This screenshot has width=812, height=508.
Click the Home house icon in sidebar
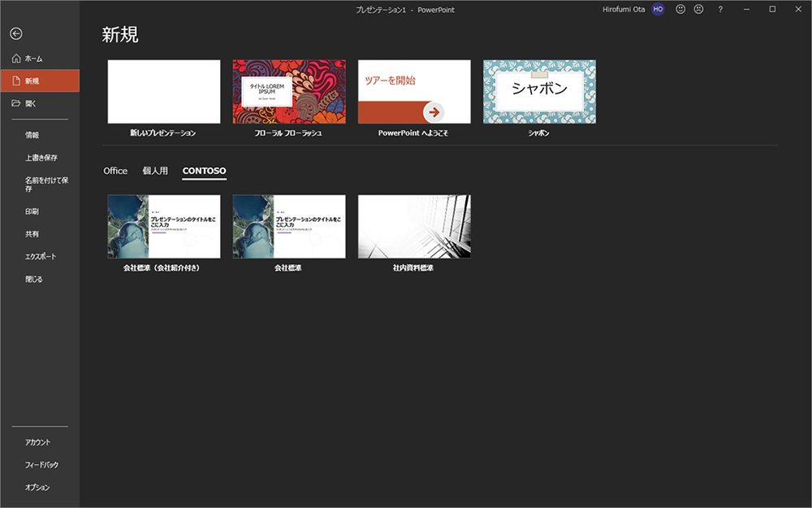point(16,59)
